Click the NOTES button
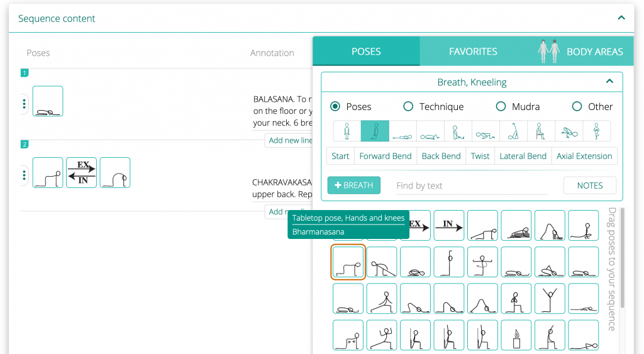Viewport: 644px width, 354px height. pyautogui.click(x=589, y=185)
